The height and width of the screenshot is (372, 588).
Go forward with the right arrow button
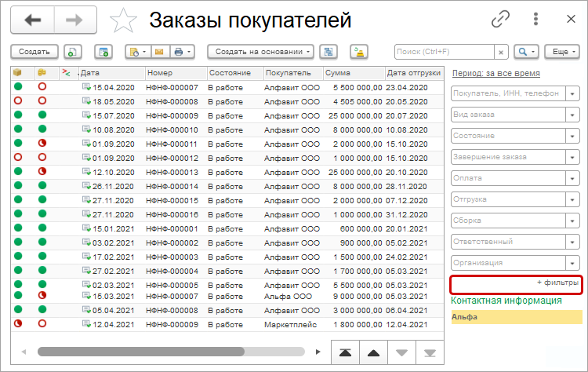coord(75,20)
